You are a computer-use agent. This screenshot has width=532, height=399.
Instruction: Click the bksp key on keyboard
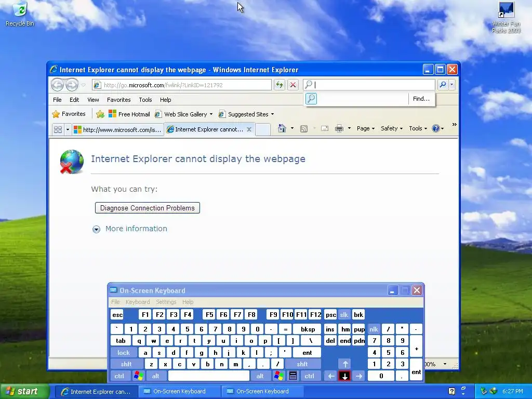[308, 329]
